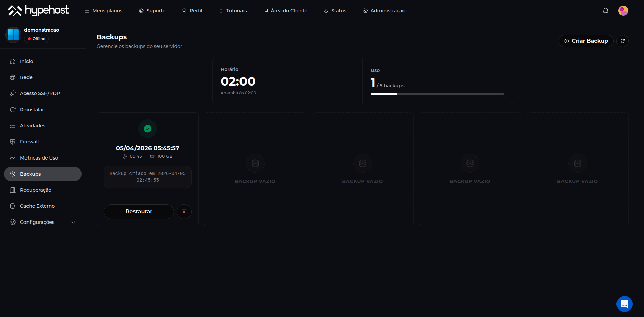Open Área do Cliente
Screen dimensions: 644x317
(285, 11)
